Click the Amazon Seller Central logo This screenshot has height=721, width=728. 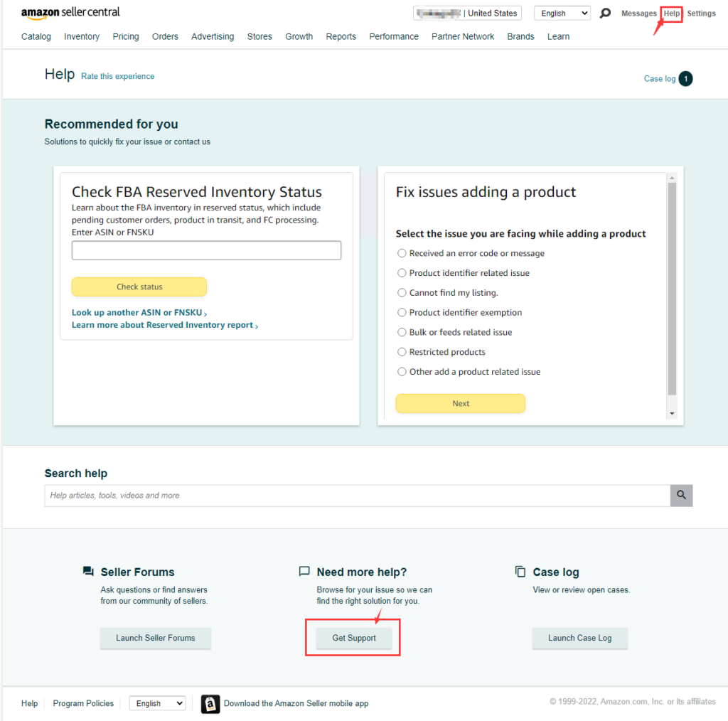[x=70, y=13]
